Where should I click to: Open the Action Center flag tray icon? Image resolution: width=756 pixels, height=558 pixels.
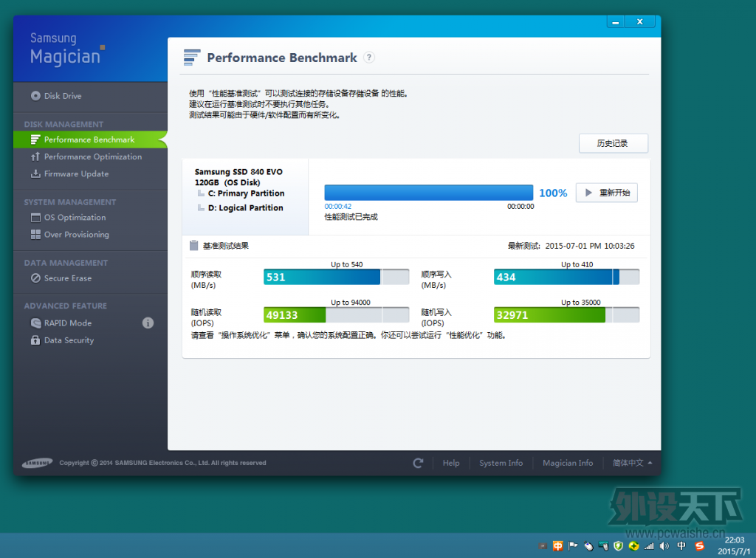tap(573, 546)
